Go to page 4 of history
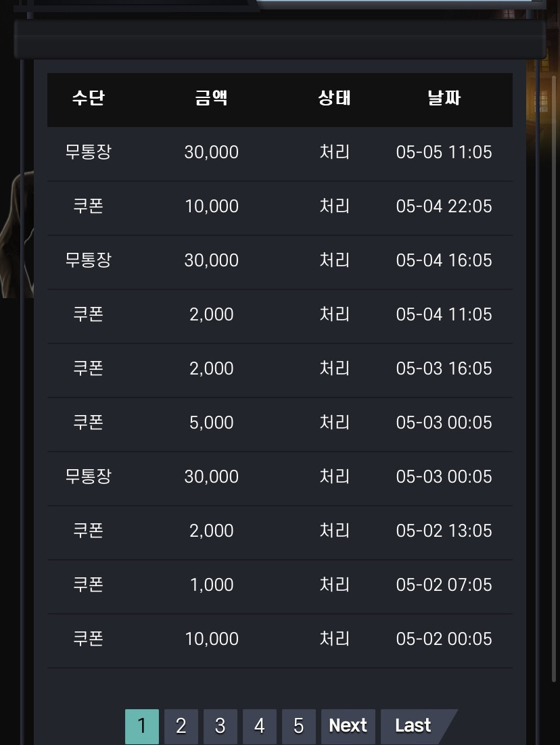560x745 pixels. [x=260, y=726]
